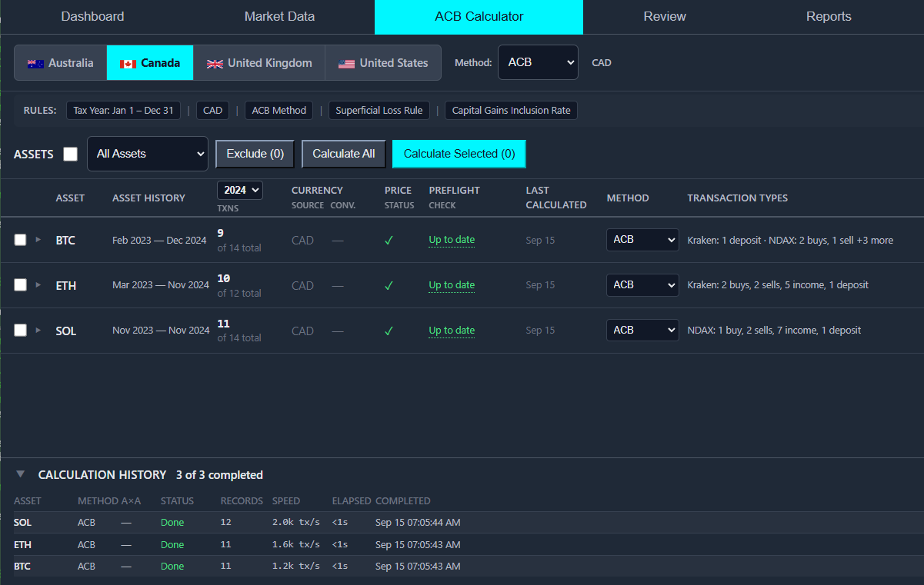Select the Australia jurisdiction tab
Screen dimensions: 924x585
click(x=60, y=63)
